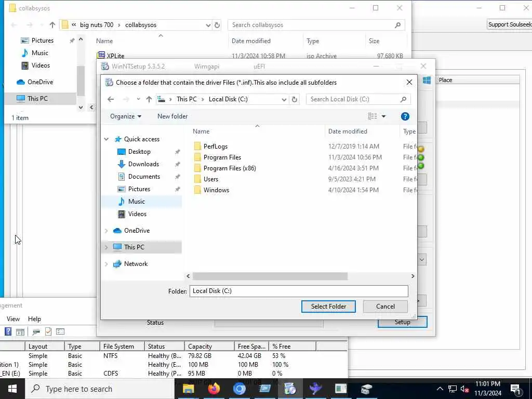Open the View menu in Disk Management
This screenshot has width=532, height=399.
13,319
